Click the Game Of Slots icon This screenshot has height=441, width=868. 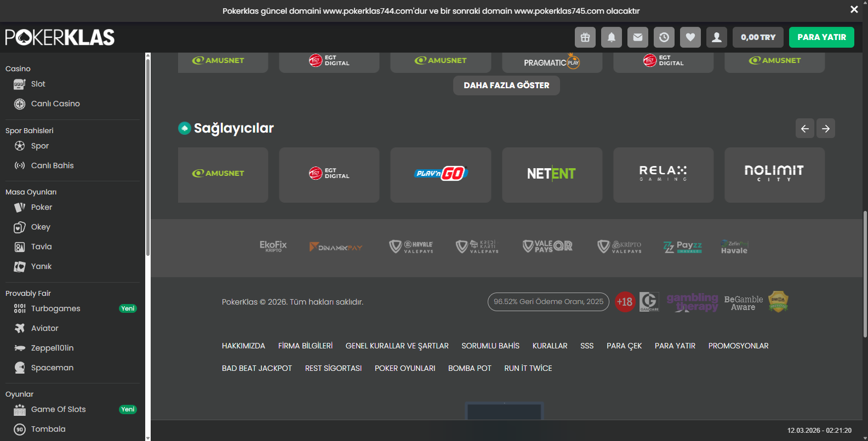click(x=20, y=410)
